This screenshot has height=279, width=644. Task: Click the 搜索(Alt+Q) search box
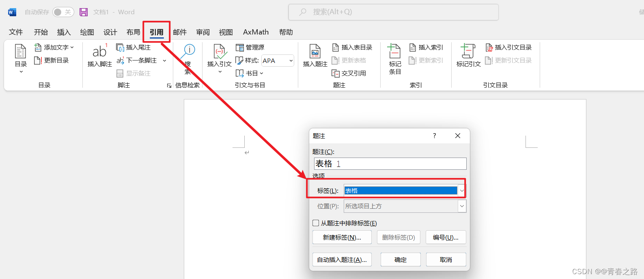(x=393, y=12)
